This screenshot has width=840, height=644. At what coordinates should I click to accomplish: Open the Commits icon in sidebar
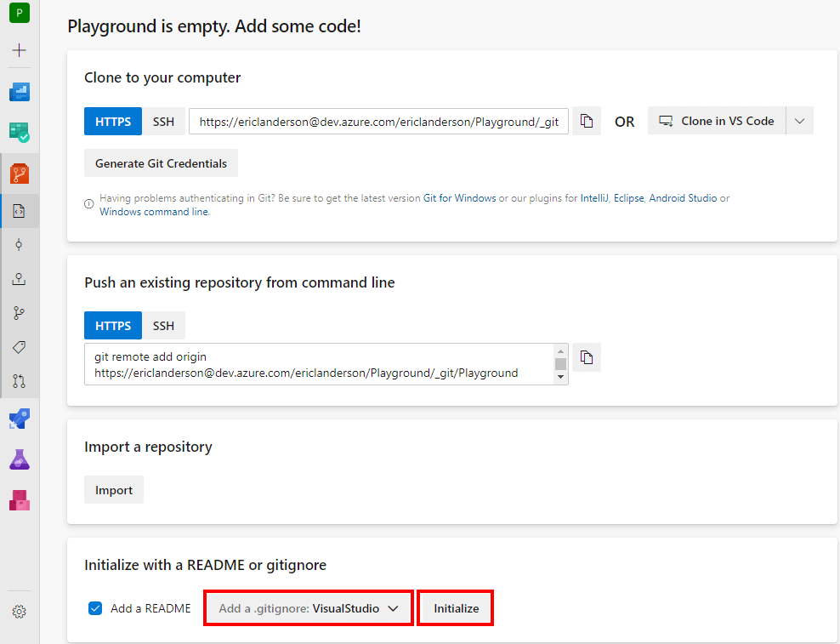[x=20, y=245]
